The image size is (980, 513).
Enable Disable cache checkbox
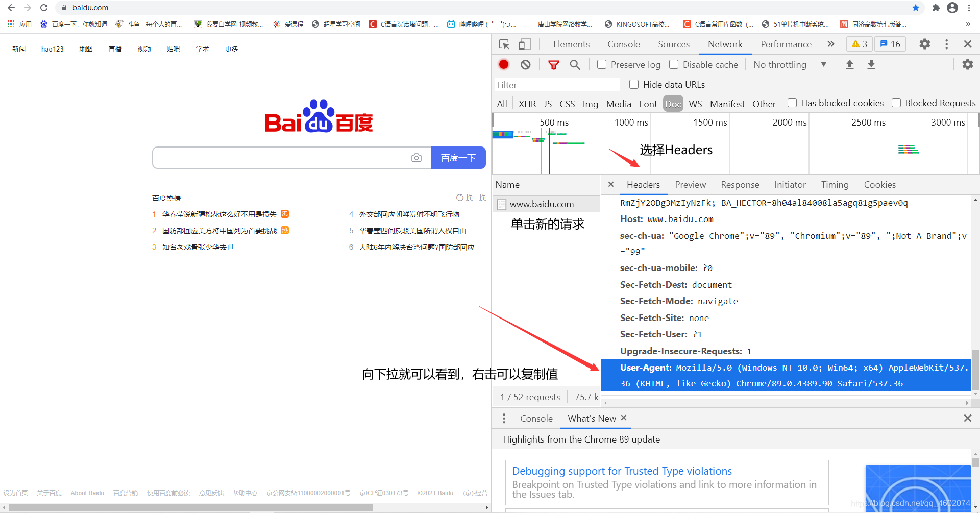[674, 64]
